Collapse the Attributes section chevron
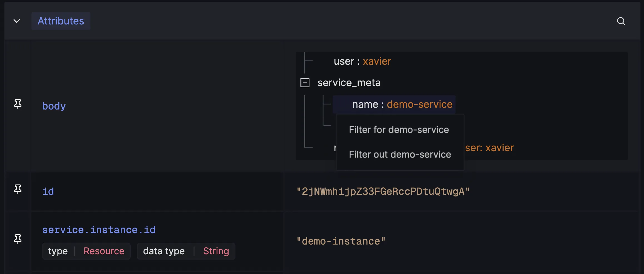The width and height of the screenshot is (644, 274). pos(17,21)
